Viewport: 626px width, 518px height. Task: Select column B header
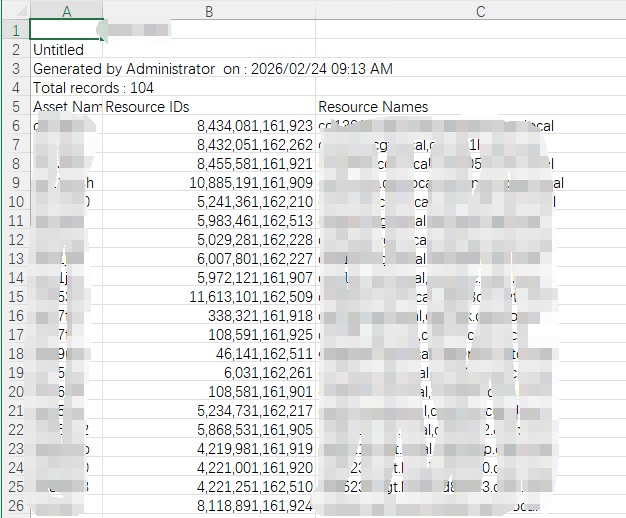[x=208, y=11]
